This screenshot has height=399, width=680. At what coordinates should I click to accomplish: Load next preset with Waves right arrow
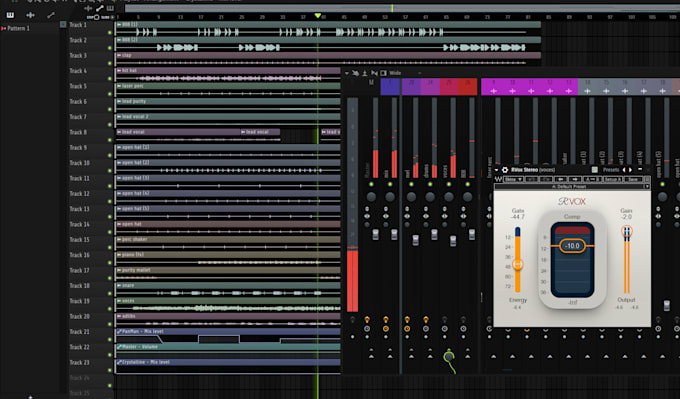[x=575, y=179]
